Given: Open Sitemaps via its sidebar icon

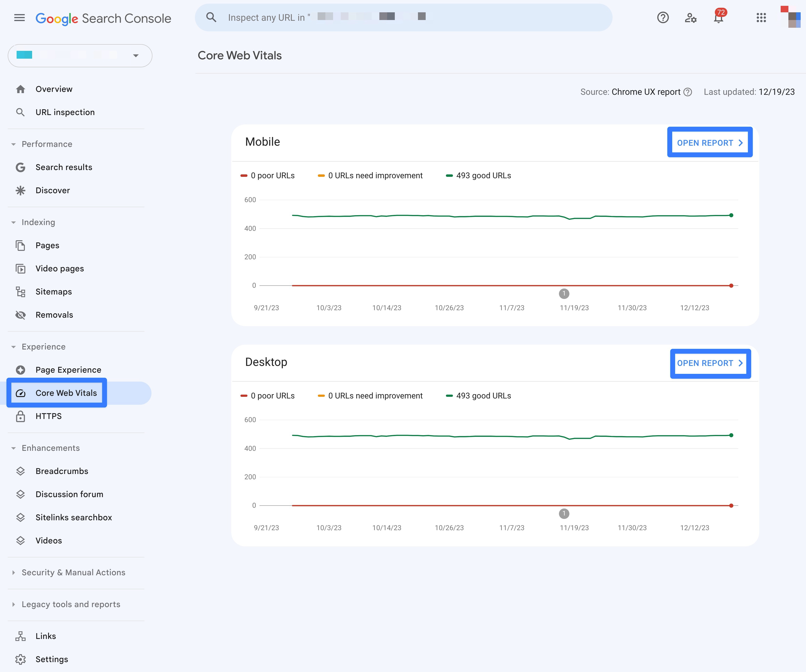Looking at the screenshot, I should click(20, 292).
